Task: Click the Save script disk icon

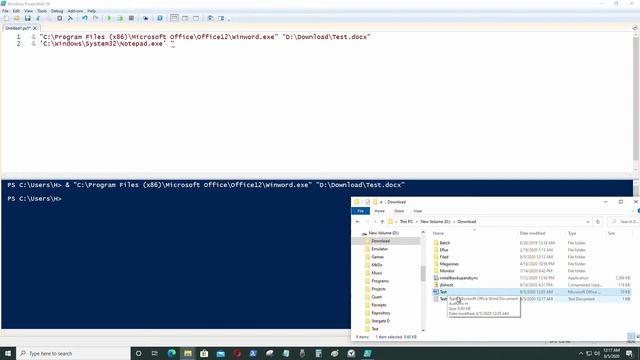Action: coord(27,18)
